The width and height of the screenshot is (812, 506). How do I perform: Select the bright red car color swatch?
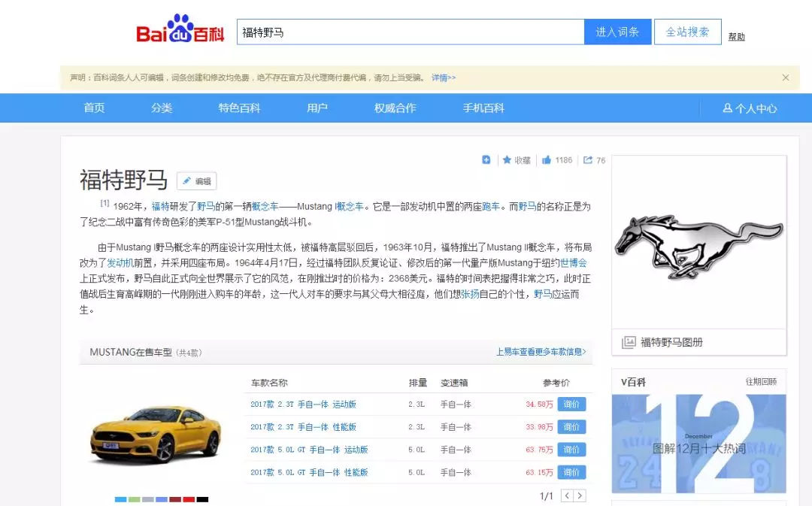(189, 499)
